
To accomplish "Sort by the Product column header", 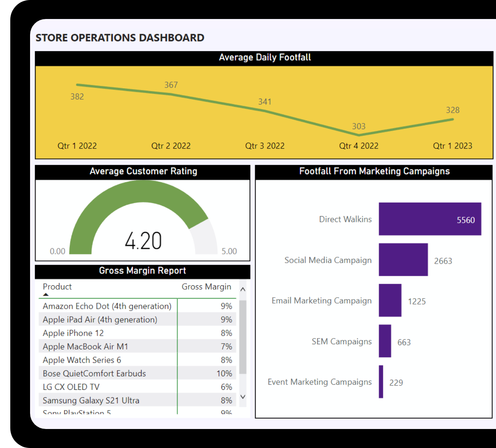I will coord(57,287).
